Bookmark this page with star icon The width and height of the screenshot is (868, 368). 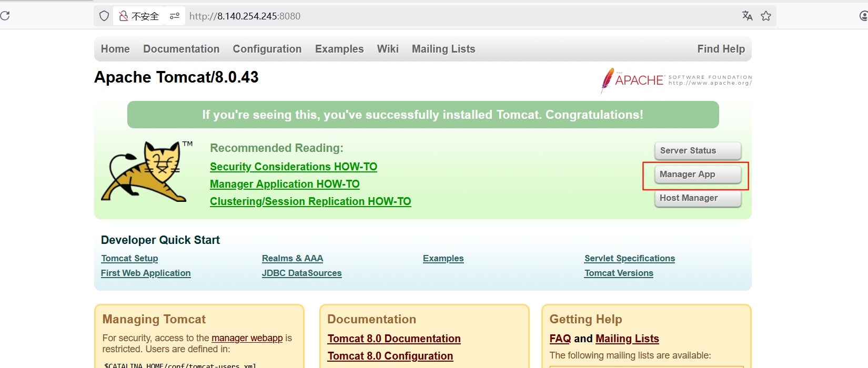766,16
